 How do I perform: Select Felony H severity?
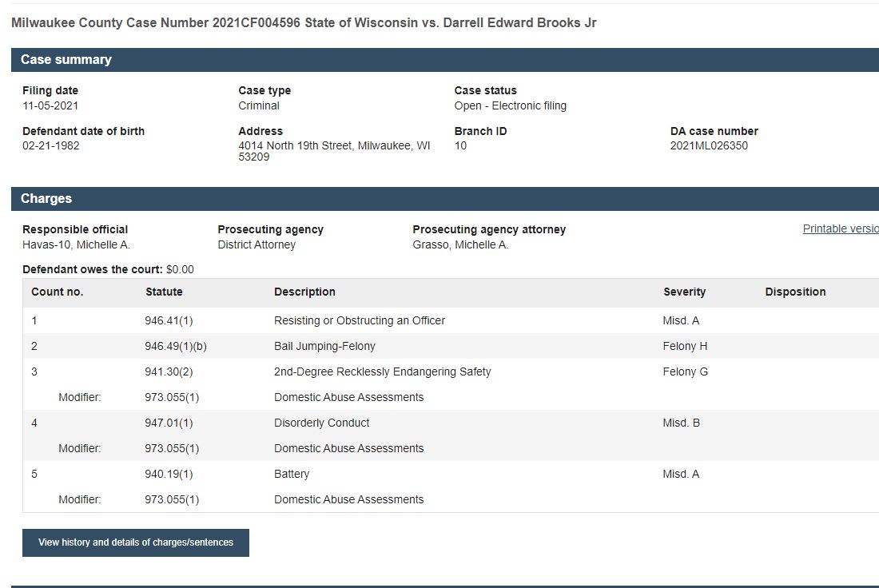pos(685,347)
